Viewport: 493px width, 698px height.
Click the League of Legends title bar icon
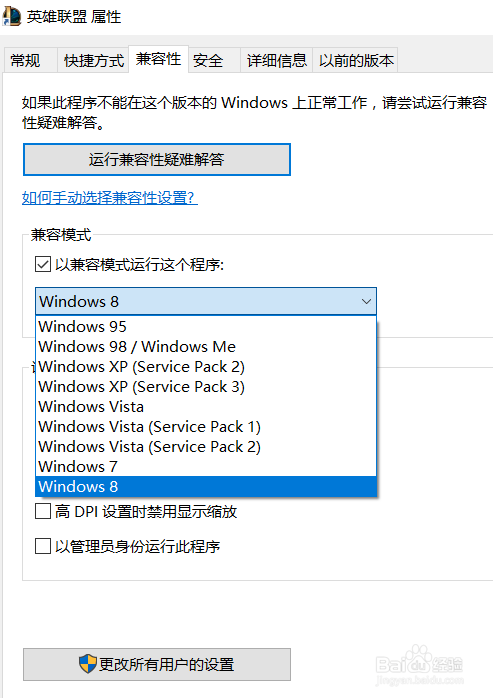click(x=12, y=16)
